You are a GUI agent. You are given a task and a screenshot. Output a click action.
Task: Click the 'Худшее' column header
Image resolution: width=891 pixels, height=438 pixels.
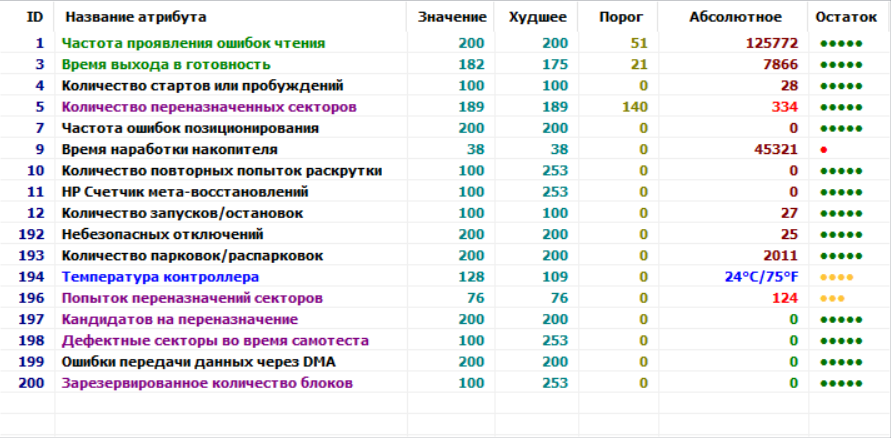537,17
